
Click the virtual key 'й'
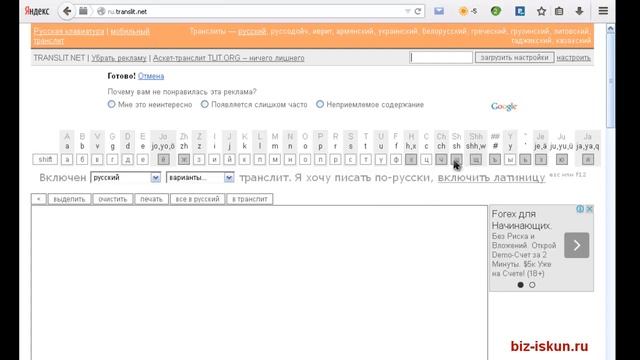(x=229, y=160)
